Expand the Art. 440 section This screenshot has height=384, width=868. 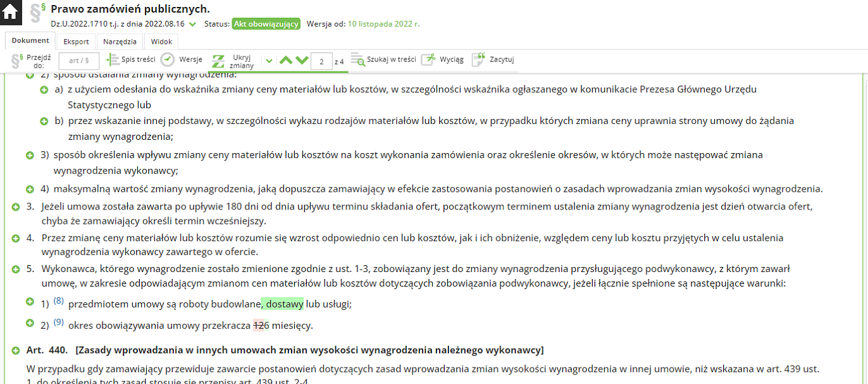coord(15,350)
